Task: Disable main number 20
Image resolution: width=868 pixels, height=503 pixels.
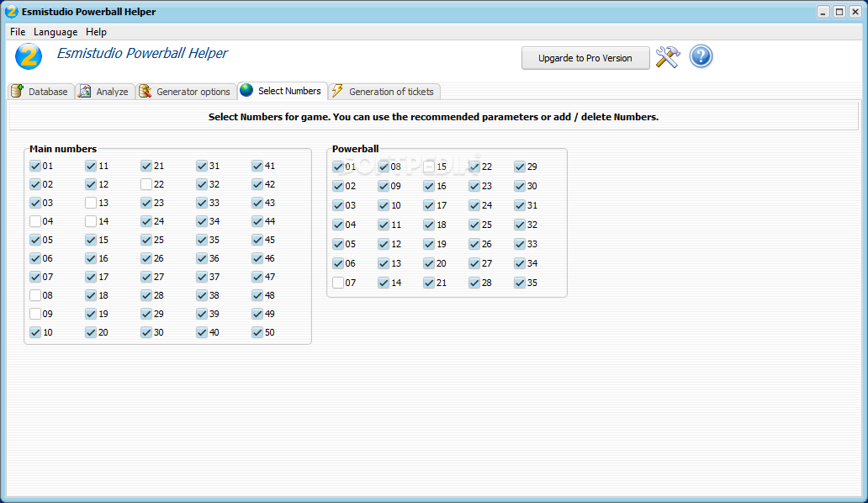Action: point(91,332)
